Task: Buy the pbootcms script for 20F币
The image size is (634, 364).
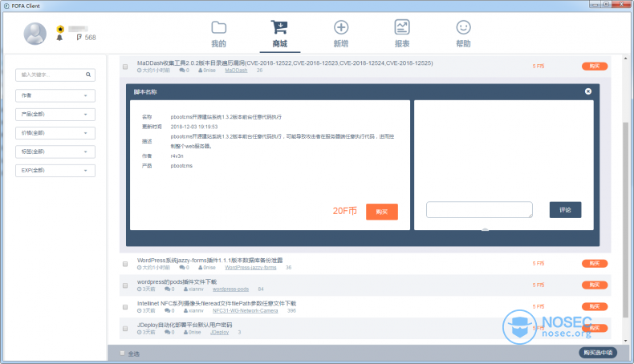Action: click(382, 212)
